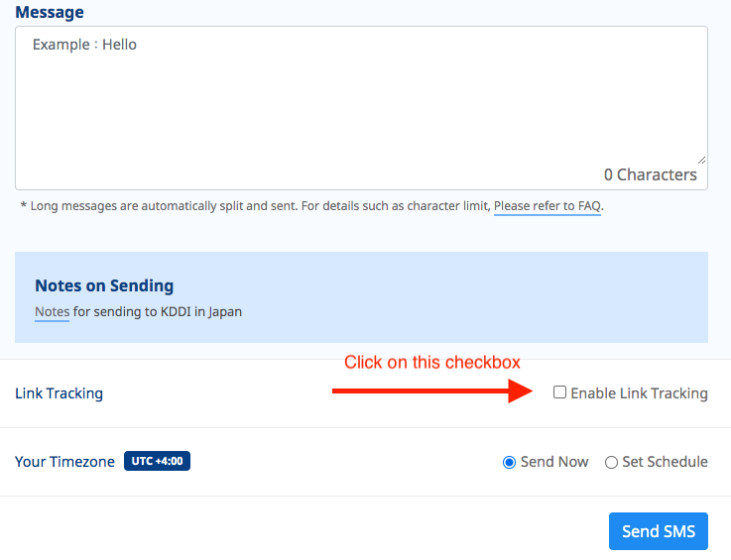Click the Your Timezone label
This screenshot has height=560, width=731.
pos(64,462)
